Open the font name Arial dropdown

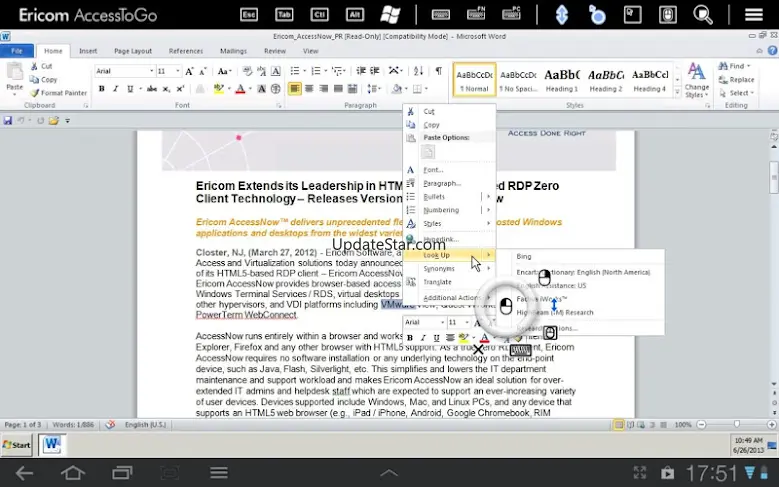(151, 72)
